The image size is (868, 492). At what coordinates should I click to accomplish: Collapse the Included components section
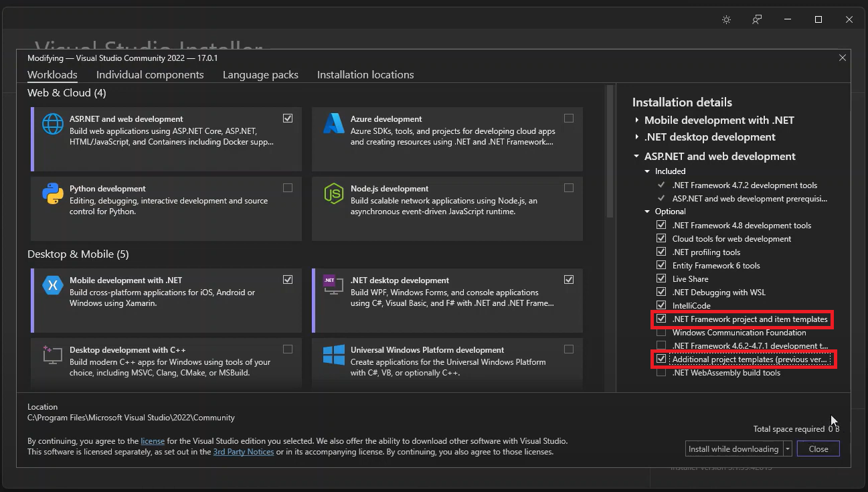[648, 171]
